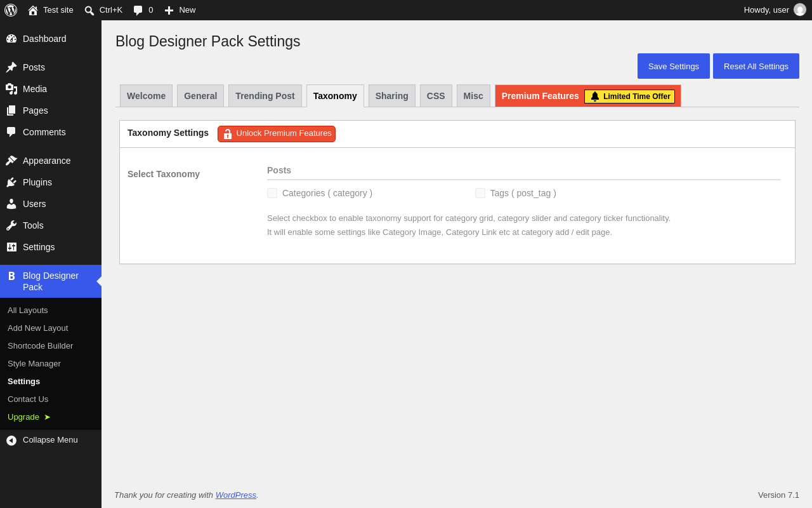Click the Collapse Menu arrow icon
The width and height of the screenshot is (812, 508).
11,440
